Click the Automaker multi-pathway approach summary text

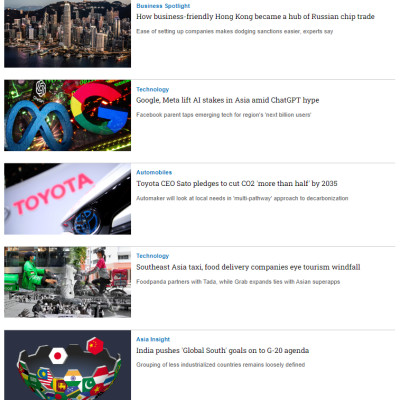tap(242, 198)
